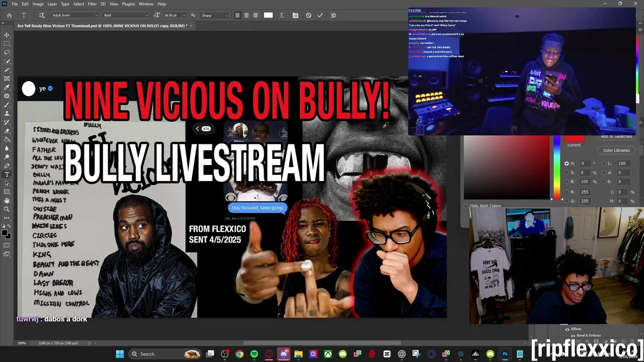Screen dimensions: 644x362
Task: Select the Eraser tool
Action: point(7,131)
